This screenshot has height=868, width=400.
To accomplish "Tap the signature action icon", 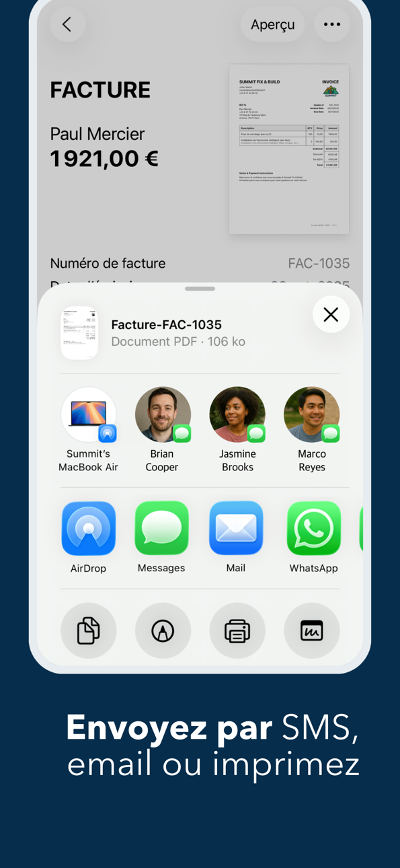I will 311,630.
